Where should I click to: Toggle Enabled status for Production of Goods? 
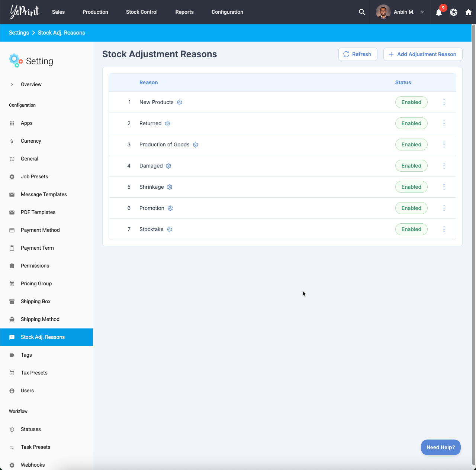coord(411,145)
